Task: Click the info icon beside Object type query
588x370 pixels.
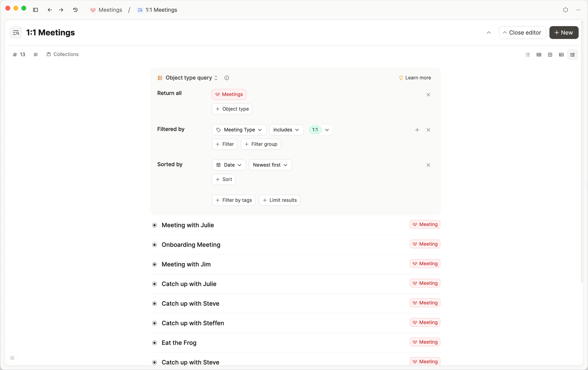Action: click(x=227, y=78)
